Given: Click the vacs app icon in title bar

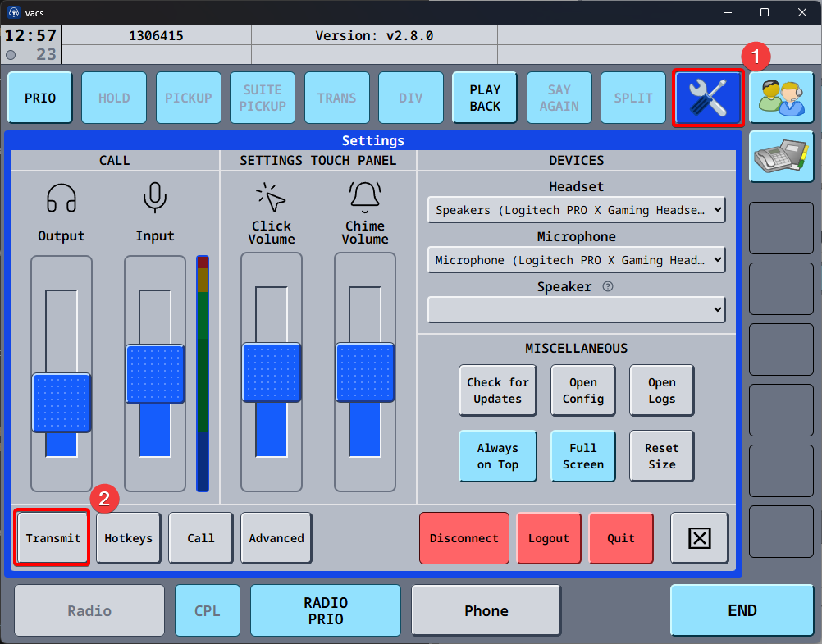Looking at the screenshot, I should point(14,12).
